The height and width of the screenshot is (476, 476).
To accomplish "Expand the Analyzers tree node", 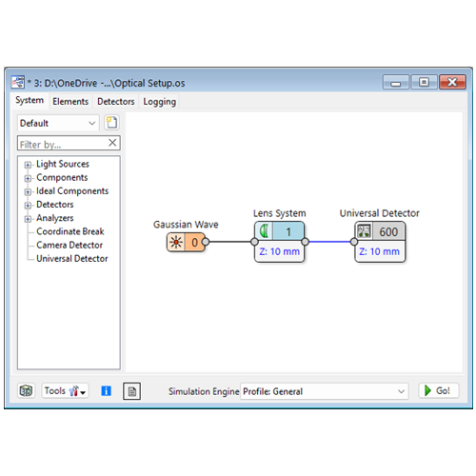I will coord(28,219).
